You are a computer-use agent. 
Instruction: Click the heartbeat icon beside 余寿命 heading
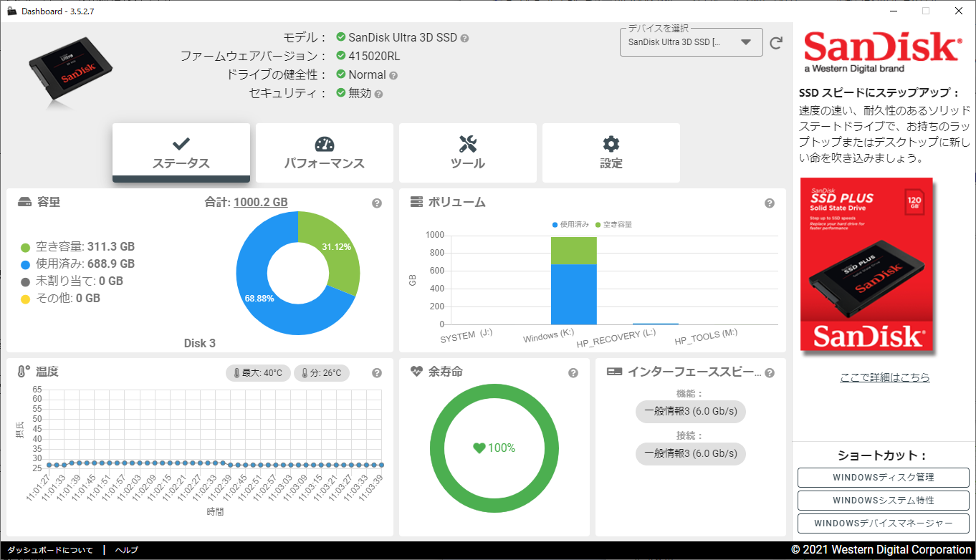pyautogui.click(x=416, y=372)
